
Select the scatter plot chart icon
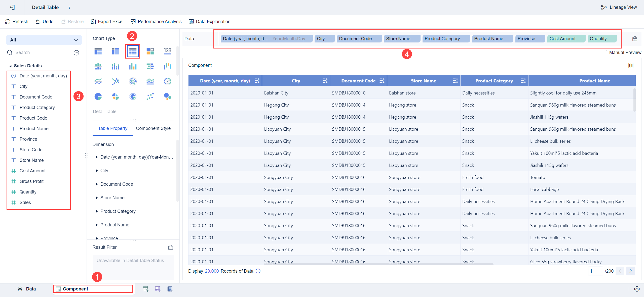pos(150,96)
